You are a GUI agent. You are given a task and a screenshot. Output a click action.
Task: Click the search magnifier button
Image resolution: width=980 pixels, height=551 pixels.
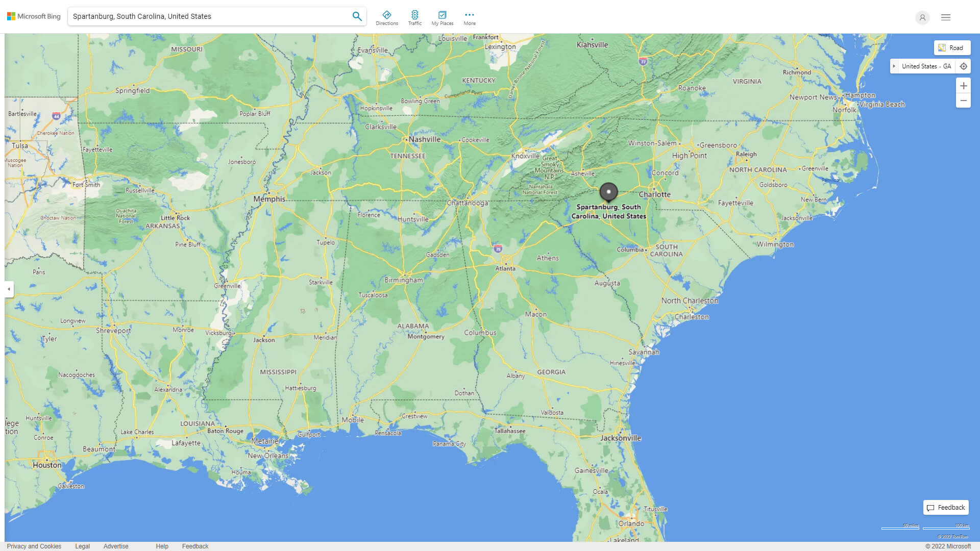pos(357,16)
